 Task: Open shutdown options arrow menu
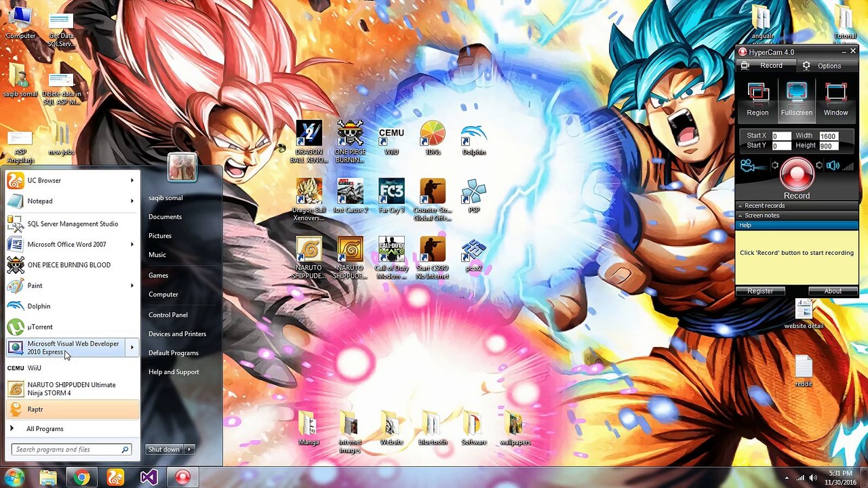[x=190, y=449]
